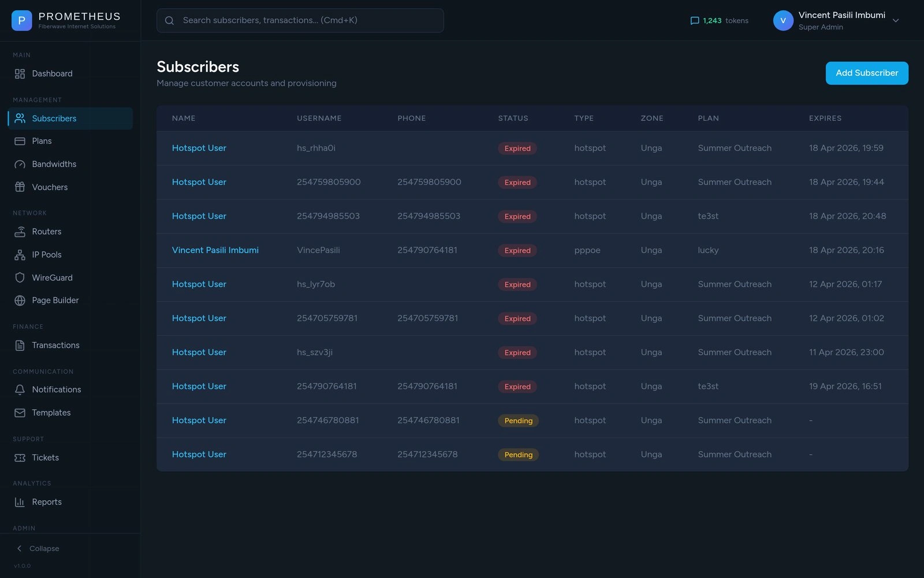Image resolution: width=924 pixels, height=578 pixels.
Task: Click phone number 254794985503
Action: [x=429, y=216]
